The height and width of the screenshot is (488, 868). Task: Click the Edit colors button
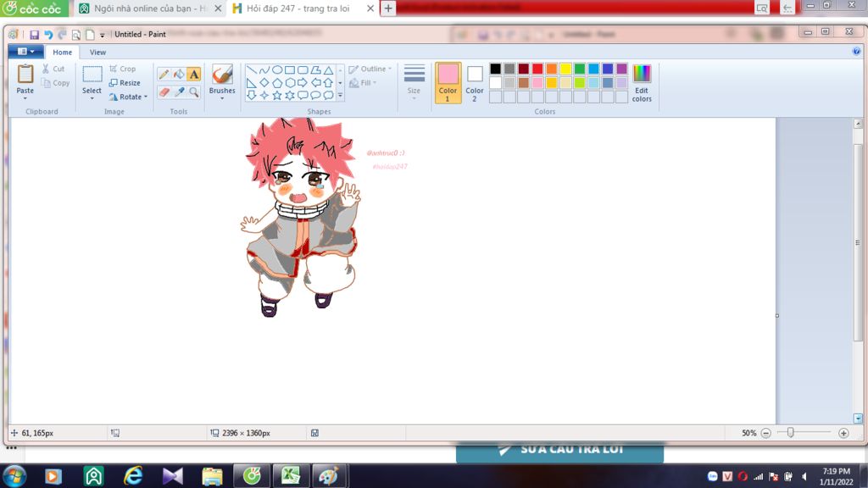tap(642, 83)
